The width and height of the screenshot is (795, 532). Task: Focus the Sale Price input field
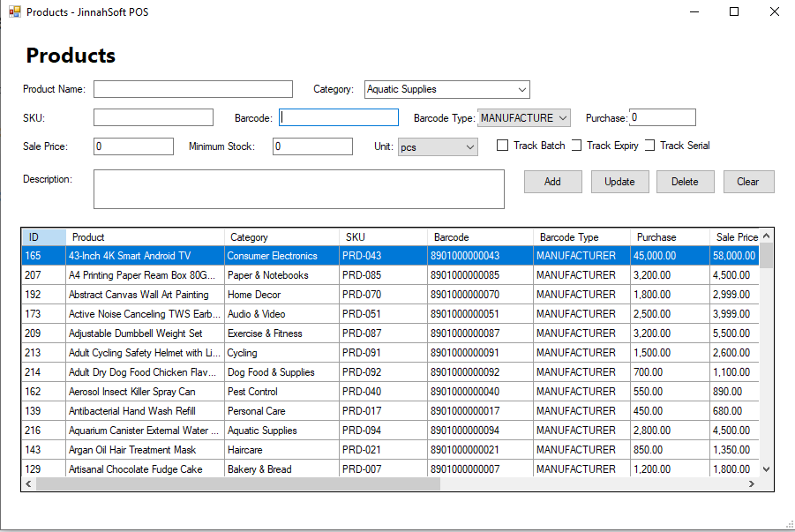pos(133,146)
